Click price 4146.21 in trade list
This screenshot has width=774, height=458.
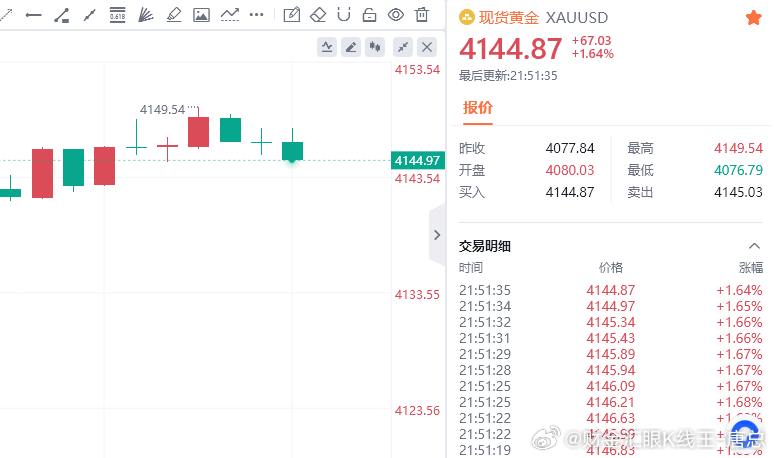click(611, 402)
